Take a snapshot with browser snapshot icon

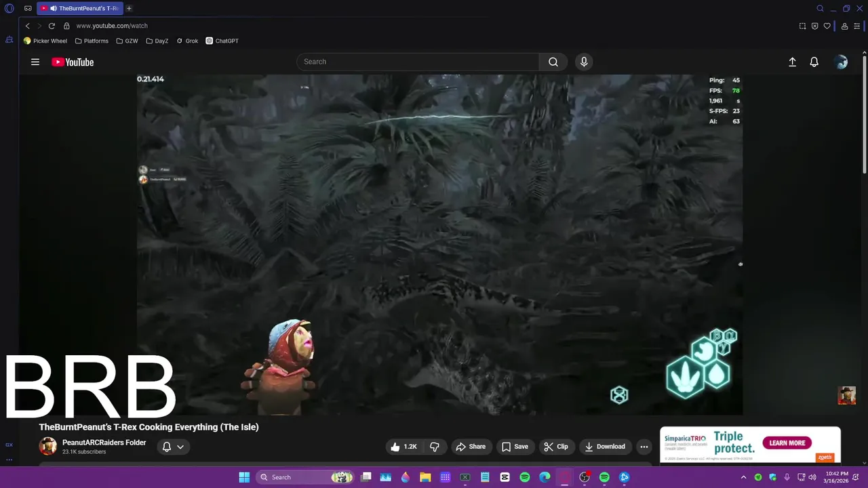coord(803,26)
